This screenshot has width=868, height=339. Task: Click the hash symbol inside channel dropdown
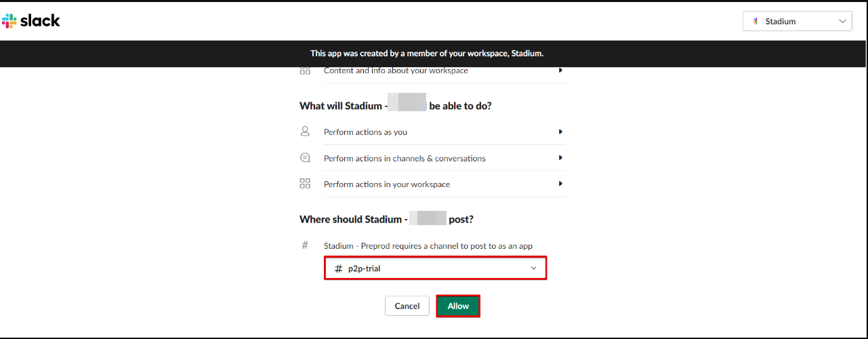point(339,268)
